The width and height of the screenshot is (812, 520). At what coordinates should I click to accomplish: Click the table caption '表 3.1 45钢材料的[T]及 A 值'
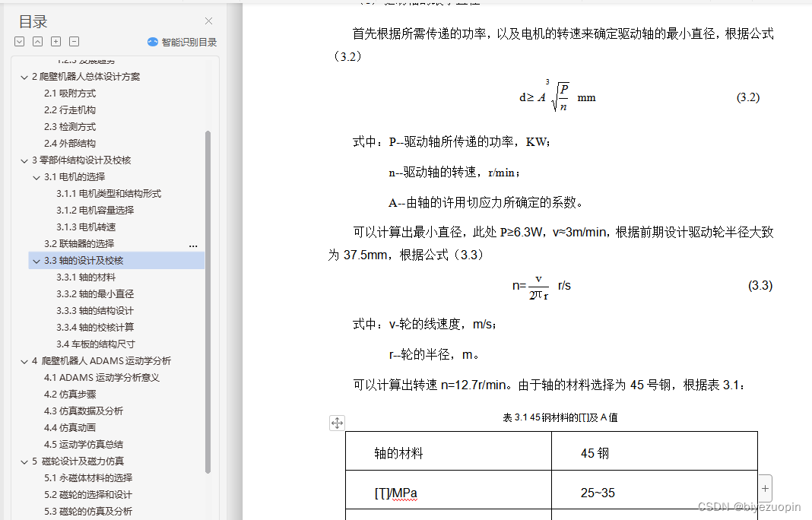560,417
